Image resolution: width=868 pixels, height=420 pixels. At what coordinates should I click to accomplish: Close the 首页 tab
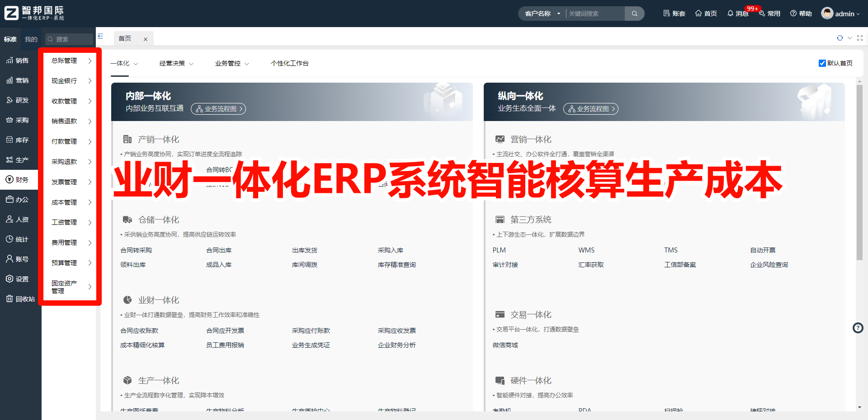(146, 39)
